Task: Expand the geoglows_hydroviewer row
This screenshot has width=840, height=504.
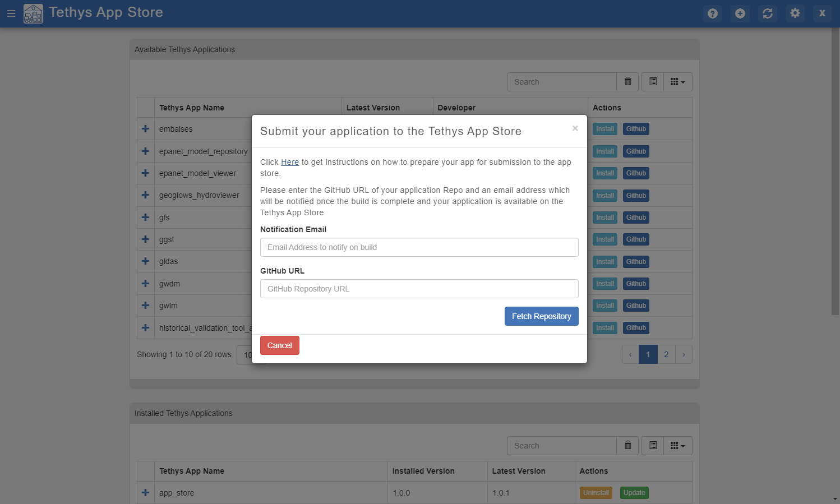Action: pos(146,195)
